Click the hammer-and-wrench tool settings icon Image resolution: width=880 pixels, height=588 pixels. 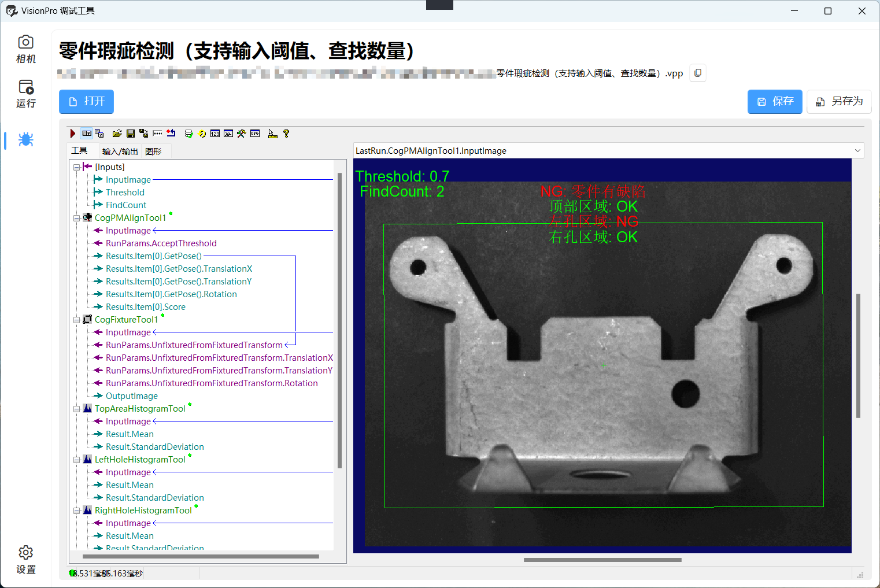[x=241, y=133]
